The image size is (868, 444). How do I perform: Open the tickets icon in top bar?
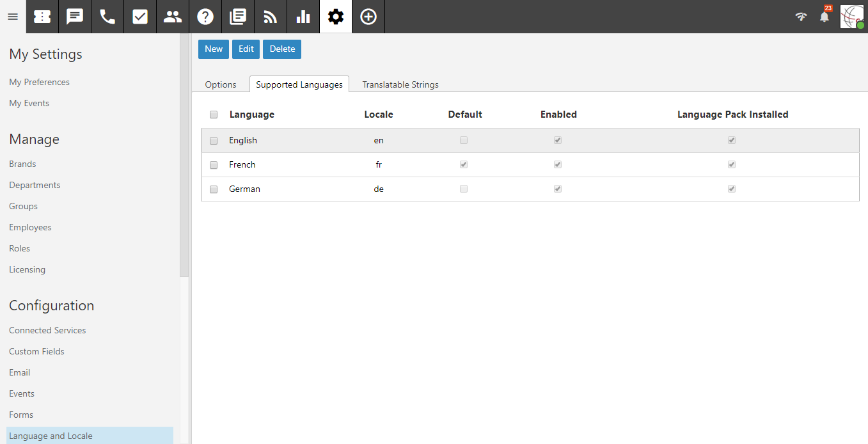coord(42,17)
